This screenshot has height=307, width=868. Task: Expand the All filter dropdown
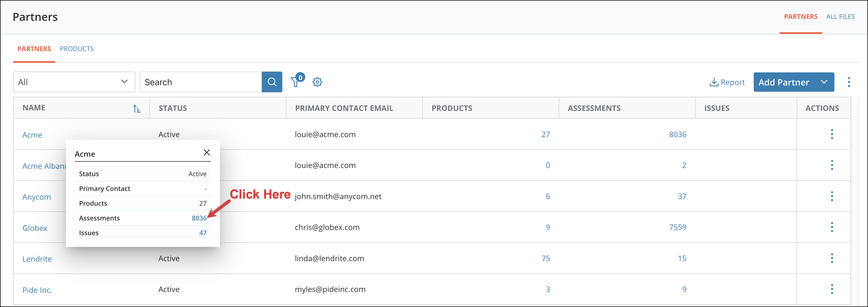[74, 82]
